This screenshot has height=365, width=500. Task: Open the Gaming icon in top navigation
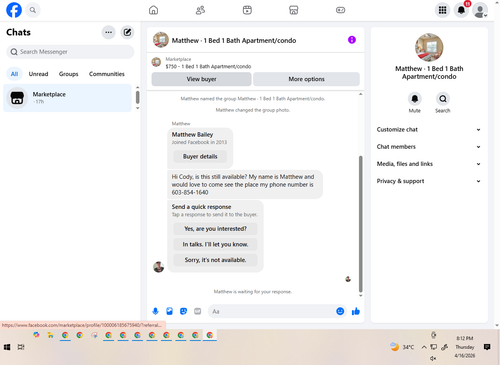(340, 10)
